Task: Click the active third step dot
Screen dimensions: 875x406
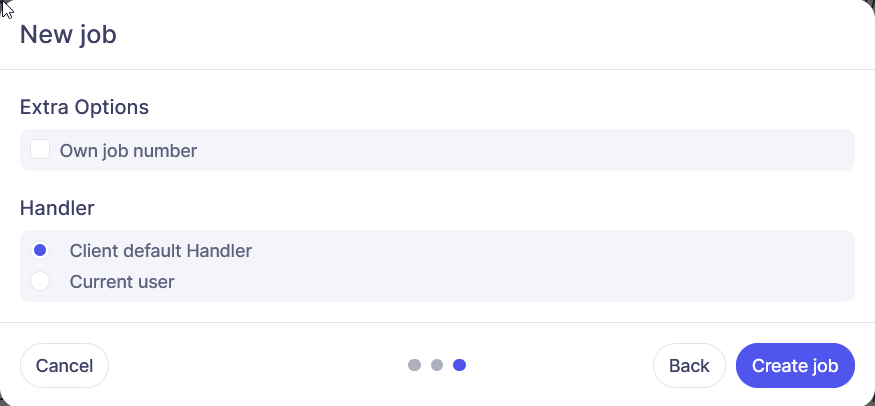Action: (460, 365)
